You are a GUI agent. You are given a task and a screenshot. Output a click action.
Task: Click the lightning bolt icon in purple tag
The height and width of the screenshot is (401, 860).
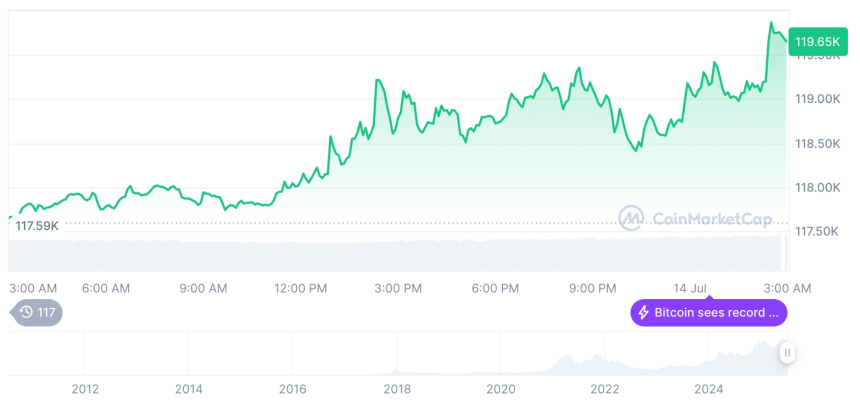(644, 313)
